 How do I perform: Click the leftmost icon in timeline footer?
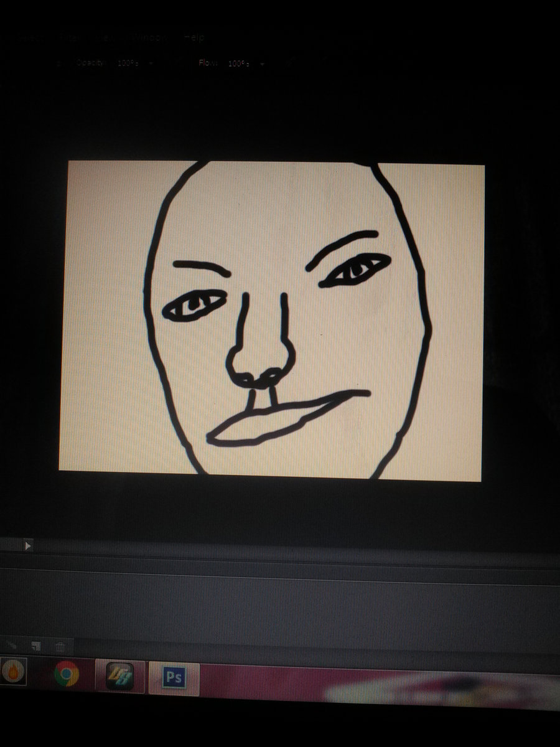click(12, 646)
